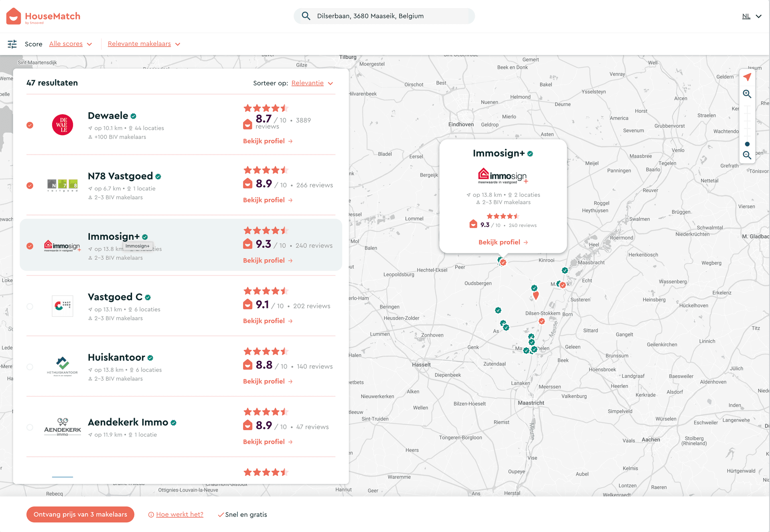
Task: Open Bekijk profiel in the Immosign+ map popup
Action: coord(503,242)
